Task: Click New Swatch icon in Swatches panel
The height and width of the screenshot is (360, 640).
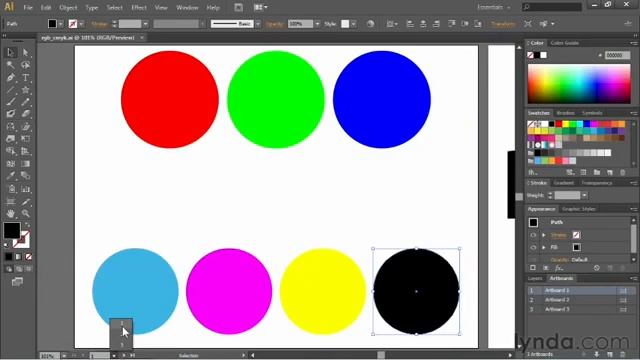Action: coord(610,173)
